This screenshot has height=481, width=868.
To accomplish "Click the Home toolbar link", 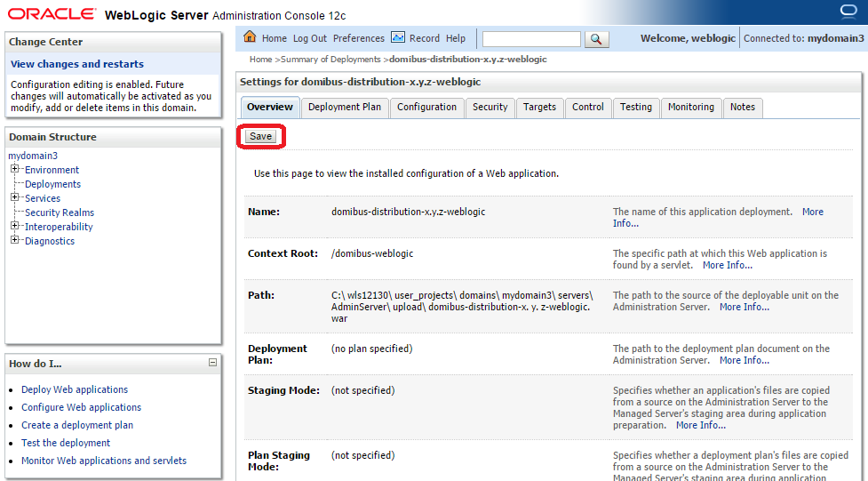I will pyautogui.click(x=274, y=38).
